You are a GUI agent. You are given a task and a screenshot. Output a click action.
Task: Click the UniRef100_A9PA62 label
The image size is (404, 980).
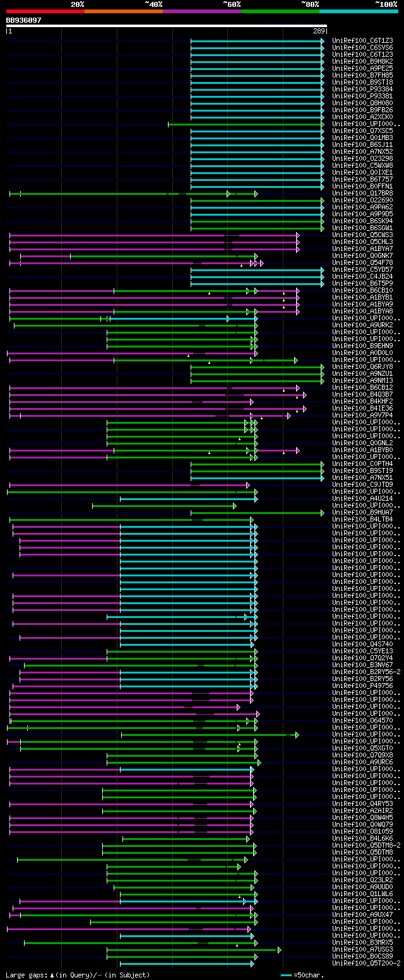coord(362,207)
